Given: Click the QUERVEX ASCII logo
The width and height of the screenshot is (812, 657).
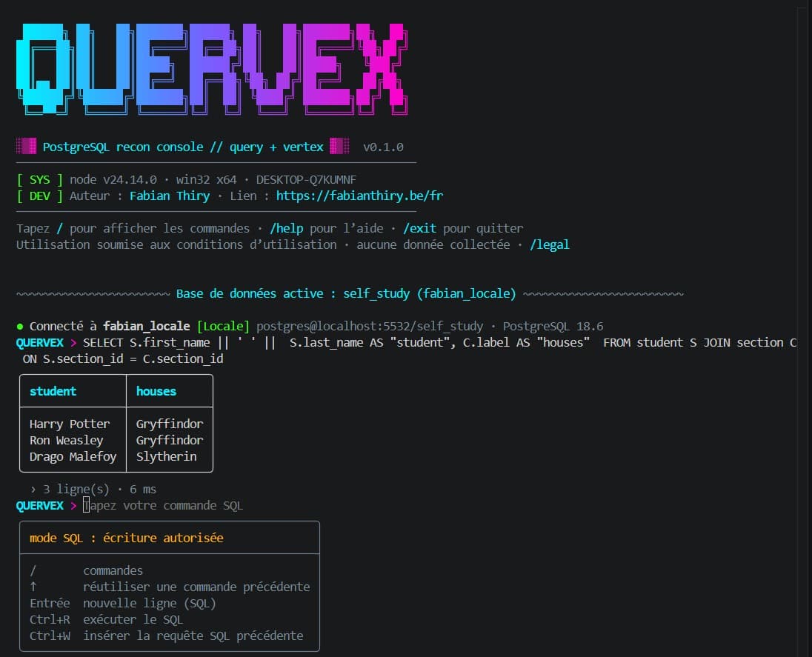Looking at the screenshot, I should coord(212,69).
